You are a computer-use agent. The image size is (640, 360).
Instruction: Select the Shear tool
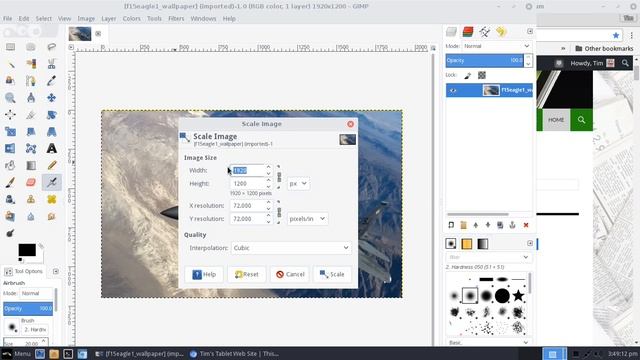[31, 131]
